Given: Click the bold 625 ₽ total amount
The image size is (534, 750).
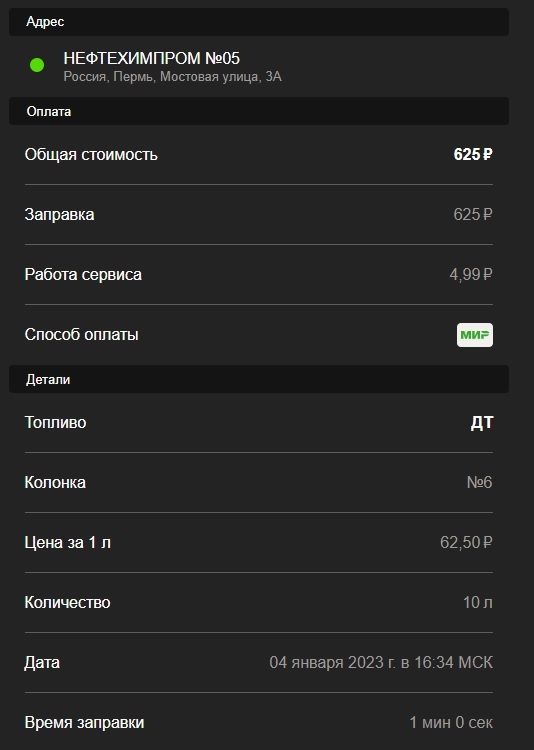Looking at the screenshot, I should click(473, 154).
